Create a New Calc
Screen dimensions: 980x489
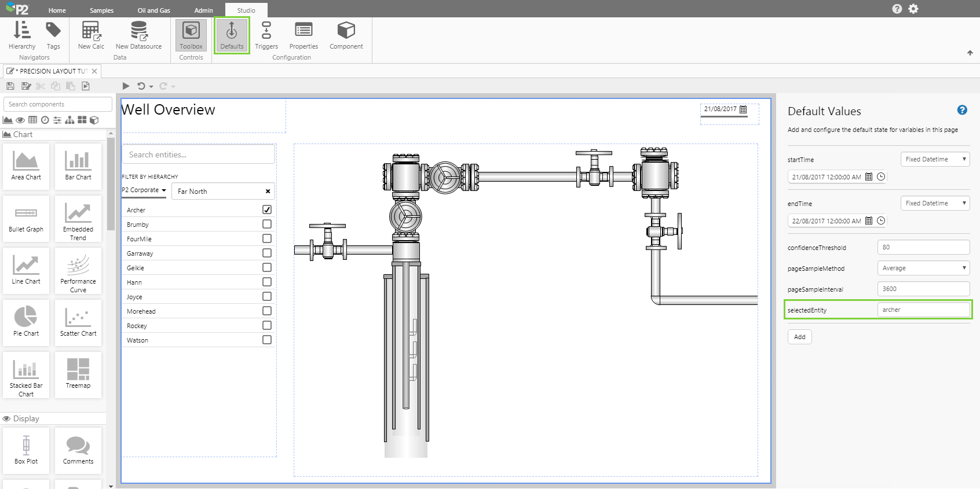91,35
